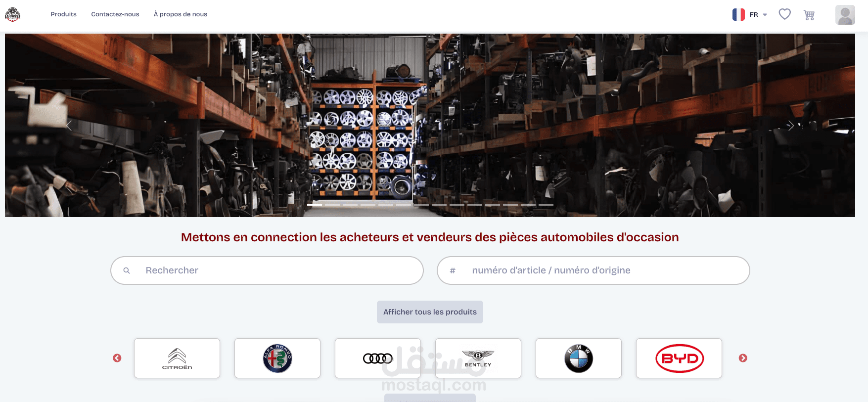This screenshot has width=868, height=402.
Task: Open the Produits menu item
Action: point(64,14)
